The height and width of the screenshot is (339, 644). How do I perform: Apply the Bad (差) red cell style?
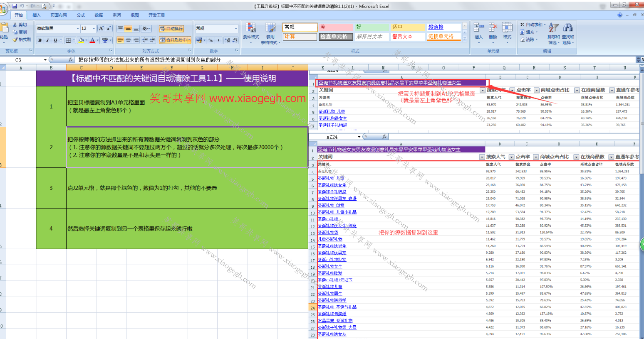click(x=335, y=27)
